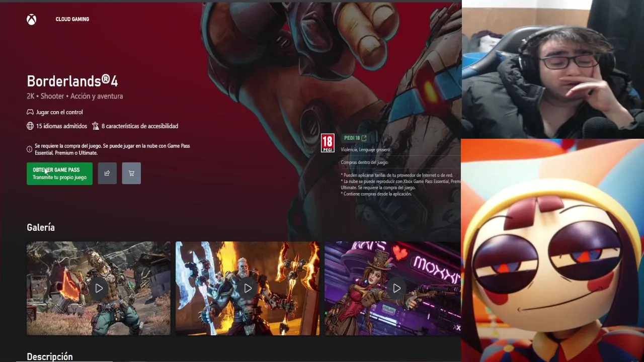The width and height of the screenshot is (644, 362).
Task: Click the "2K • Shooter • Acción y aventura" subtitle
Action: click(x=74, y=96)
